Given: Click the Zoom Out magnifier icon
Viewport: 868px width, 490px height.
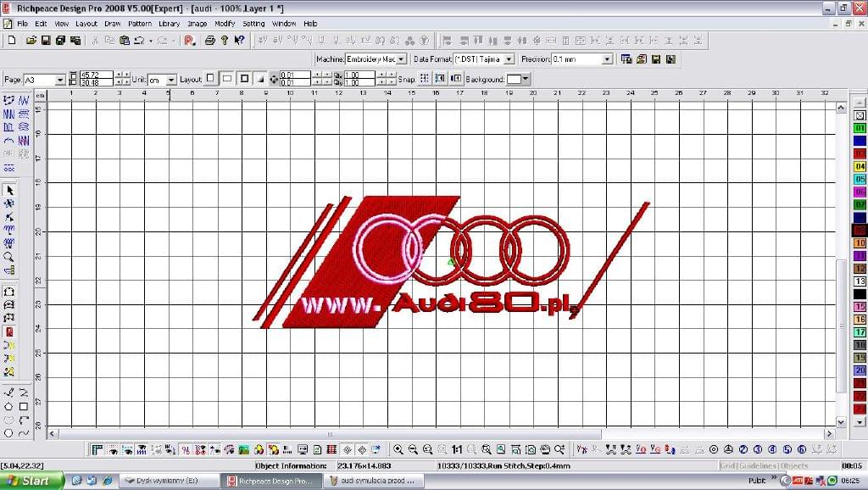Looking at the screenshot, I should pos(413,449).
